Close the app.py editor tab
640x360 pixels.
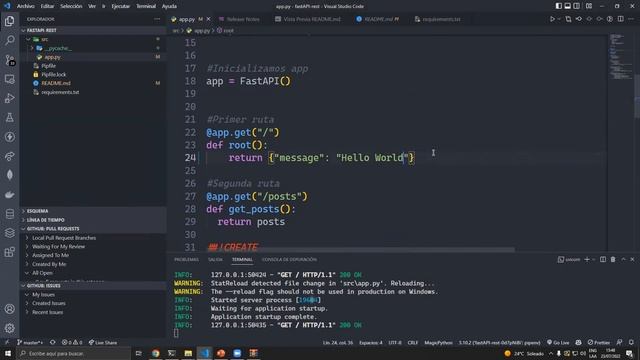209,19
